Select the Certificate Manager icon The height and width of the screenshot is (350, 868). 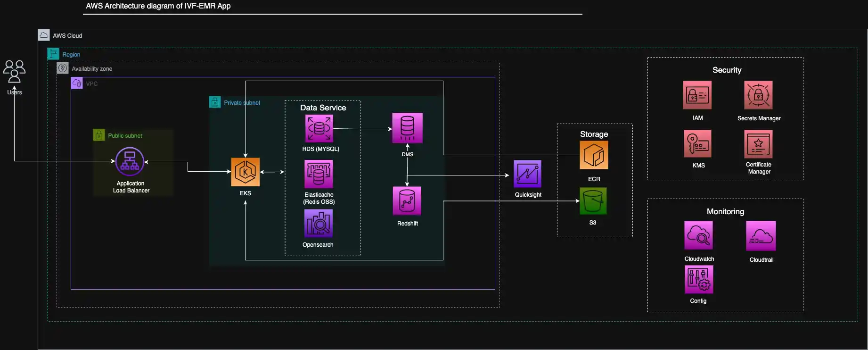point(758,144)
